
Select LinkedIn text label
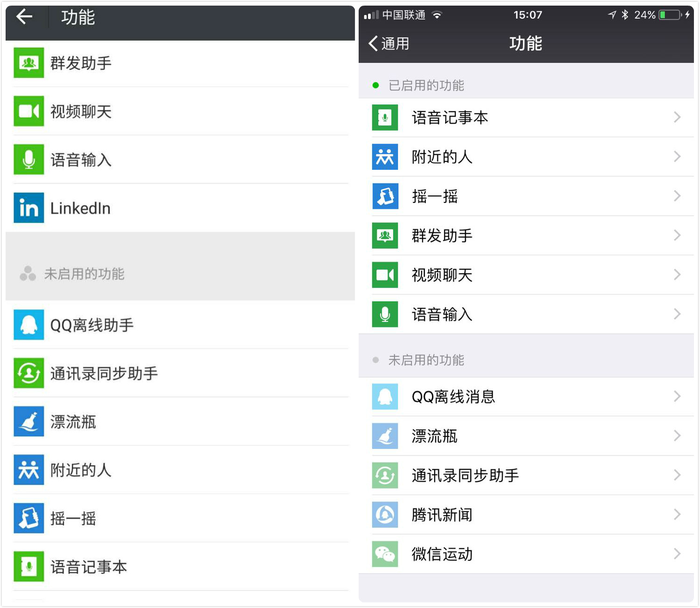point(80,208)
